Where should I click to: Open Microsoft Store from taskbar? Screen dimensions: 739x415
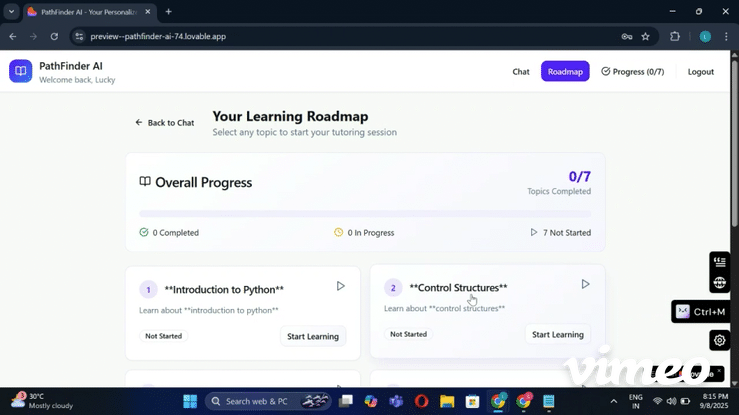point(472,401)
